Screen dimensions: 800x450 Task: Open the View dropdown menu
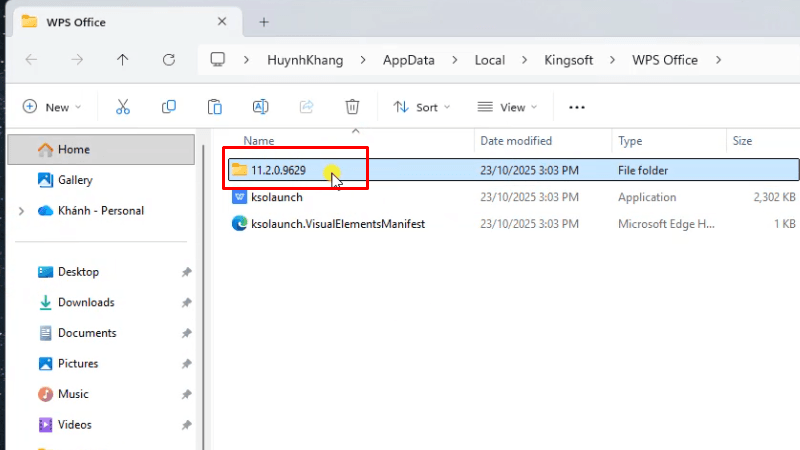[x=507, y=107]
